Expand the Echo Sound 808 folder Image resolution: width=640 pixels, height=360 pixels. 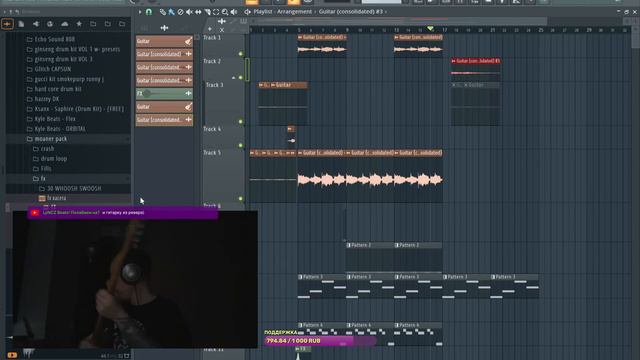51,40
